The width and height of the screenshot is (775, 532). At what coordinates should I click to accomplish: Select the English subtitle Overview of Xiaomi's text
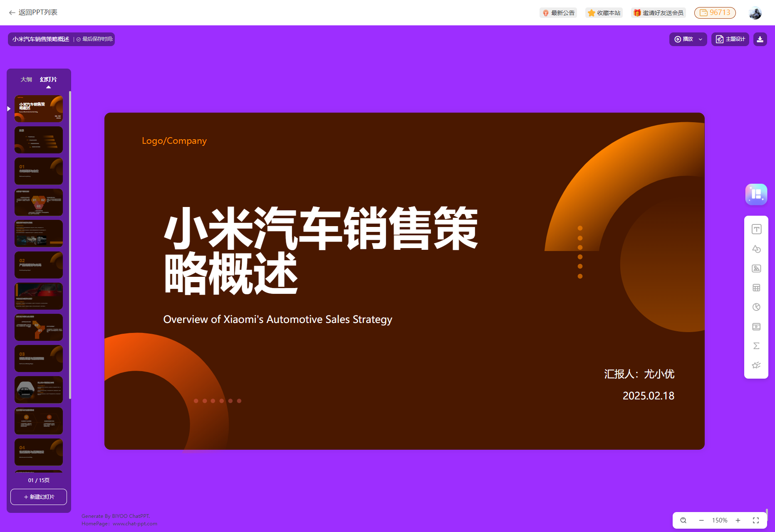pos(277,319)
